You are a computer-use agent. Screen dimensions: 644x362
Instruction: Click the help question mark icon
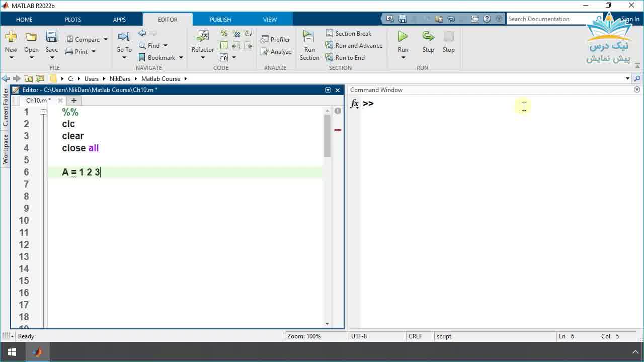point(487,19)
